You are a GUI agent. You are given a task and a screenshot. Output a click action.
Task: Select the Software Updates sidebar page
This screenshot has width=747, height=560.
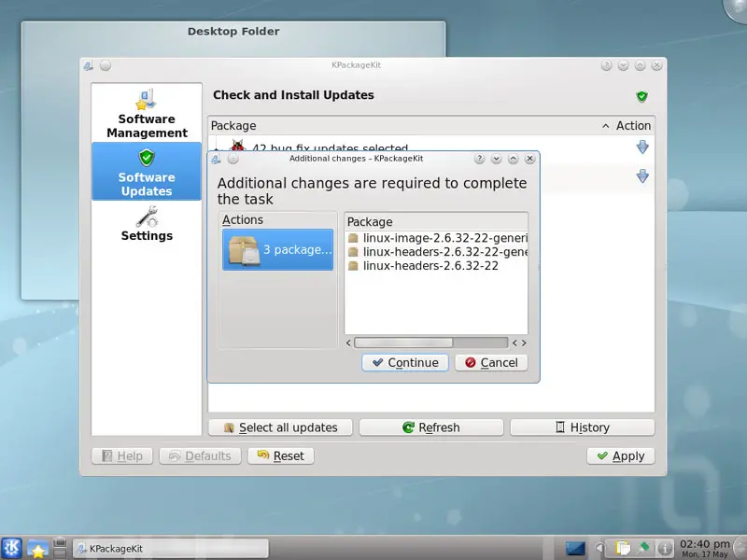(147, 172)
